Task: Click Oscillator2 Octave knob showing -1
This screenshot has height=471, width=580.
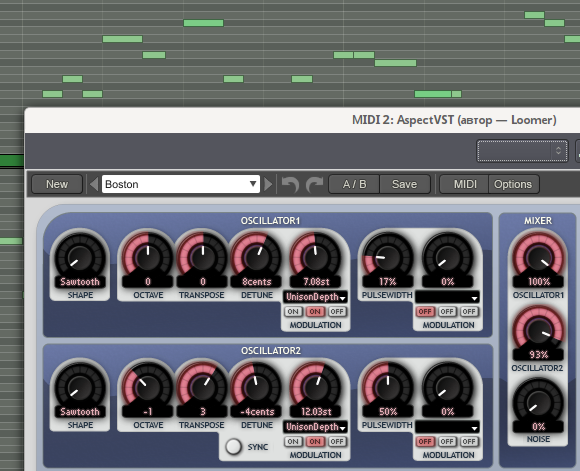Action: click(148, 387)
